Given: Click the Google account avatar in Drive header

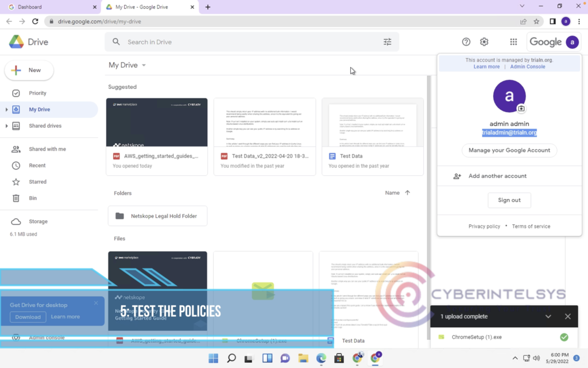Looking at the screenshot, I should (x=572, y=42).
